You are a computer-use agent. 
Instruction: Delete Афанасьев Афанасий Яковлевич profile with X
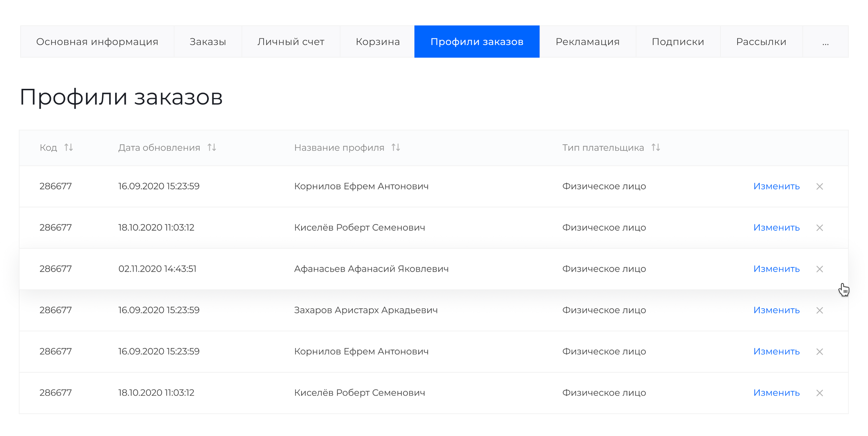point(819,269)
